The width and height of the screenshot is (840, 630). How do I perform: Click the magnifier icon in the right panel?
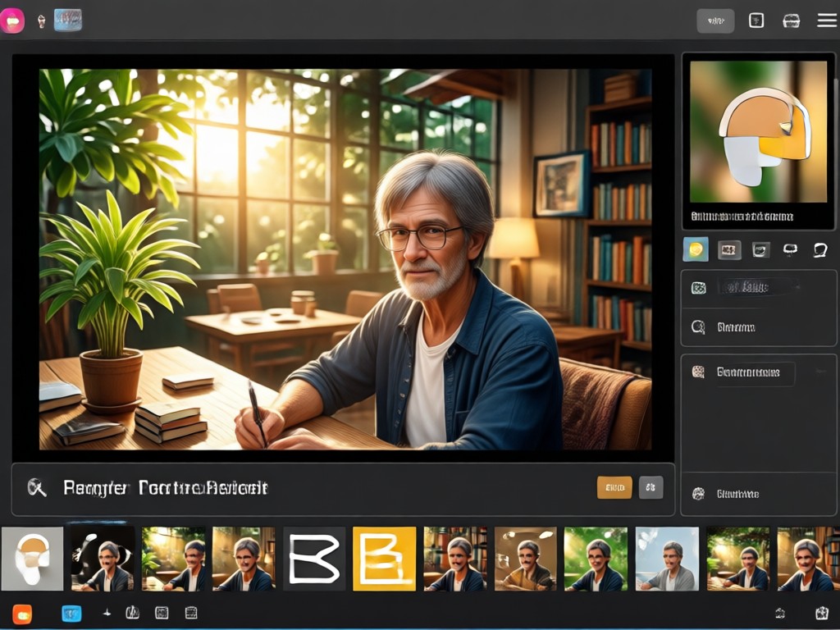pos(698,326)
